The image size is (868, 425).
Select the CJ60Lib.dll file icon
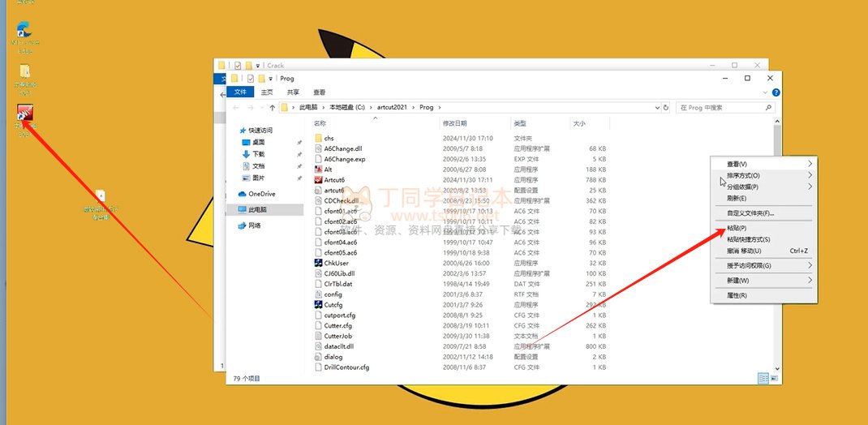tap(318, 273)
